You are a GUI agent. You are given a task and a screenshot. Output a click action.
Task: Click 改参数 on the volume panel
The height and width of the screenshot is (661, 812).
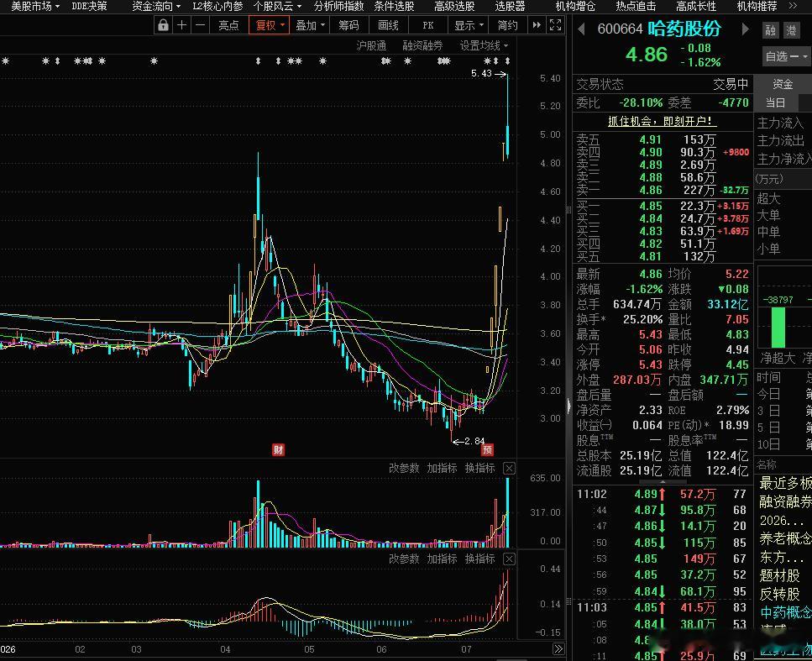point(404,469)
